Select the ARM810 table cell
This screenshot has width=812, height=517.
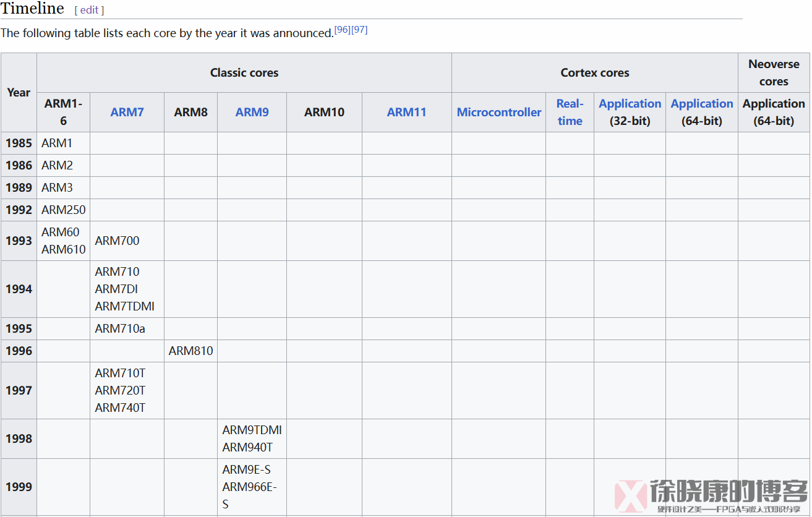pyautogui.click(x=190, y=351)
